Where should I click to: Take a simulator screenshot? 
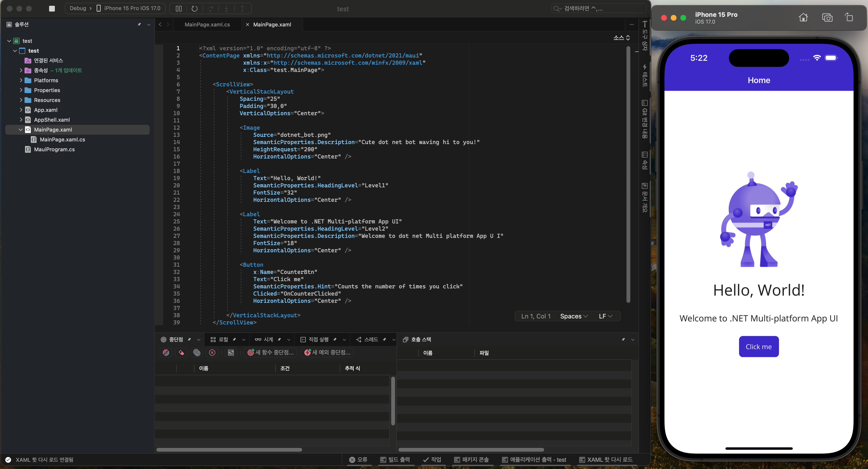pyautogui.click(x=827, y=18)
